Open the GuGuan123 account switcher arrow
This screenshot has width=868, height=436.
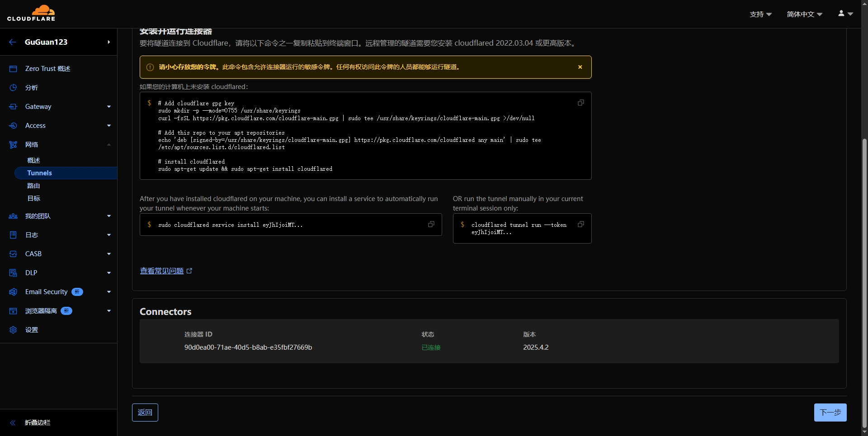coord(108,42)
